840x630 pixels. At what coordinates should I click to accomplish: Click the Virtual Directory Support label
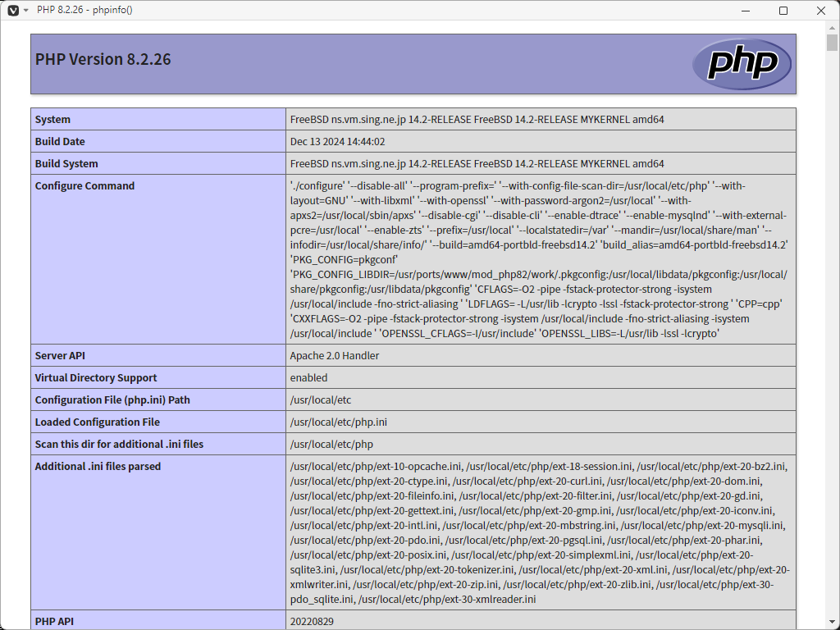pyautogui.click(x=96, y=377)
